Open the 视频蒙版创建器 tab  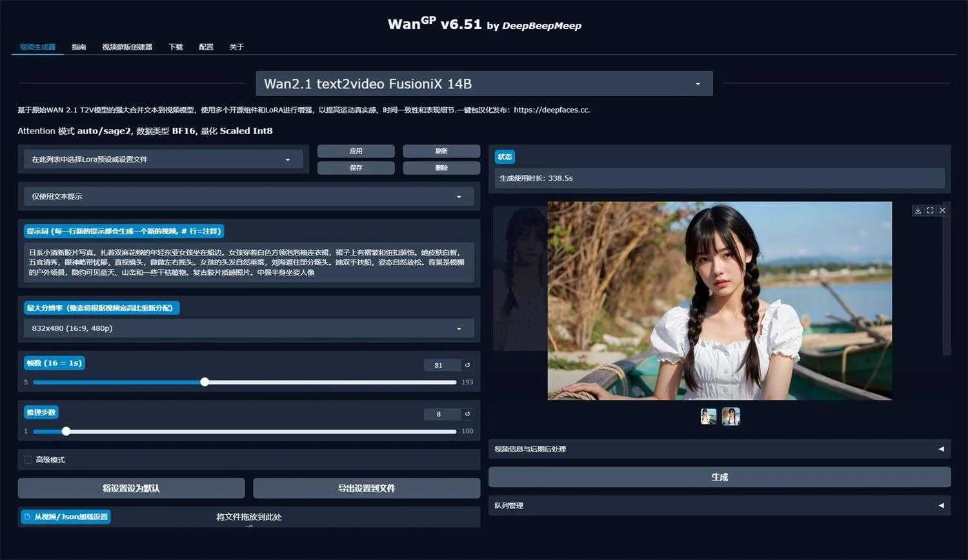pos(127,47)
